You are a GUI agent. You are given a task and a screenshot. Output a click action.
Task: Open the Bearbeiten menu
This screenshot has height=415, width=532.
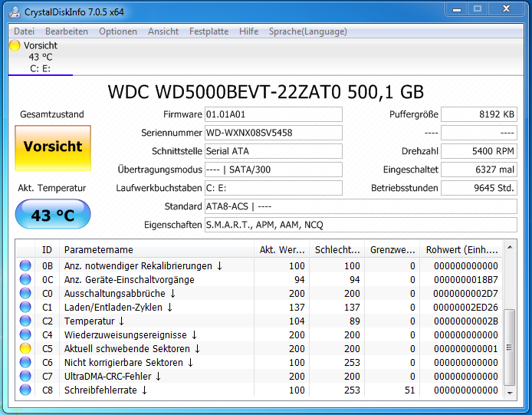tap(67, 31)
